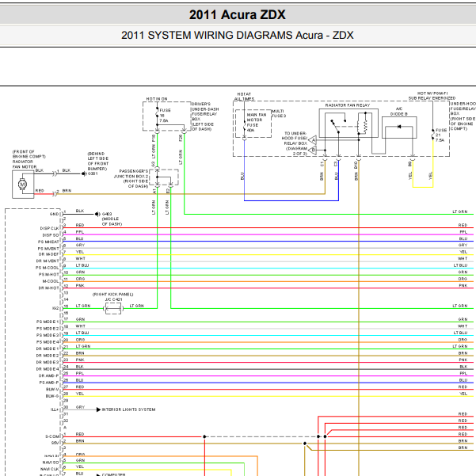Image resolution: width=476 pixels, height=476 pixels.
Task: Click the G301 ground symbol
Action: pos(84,173)
